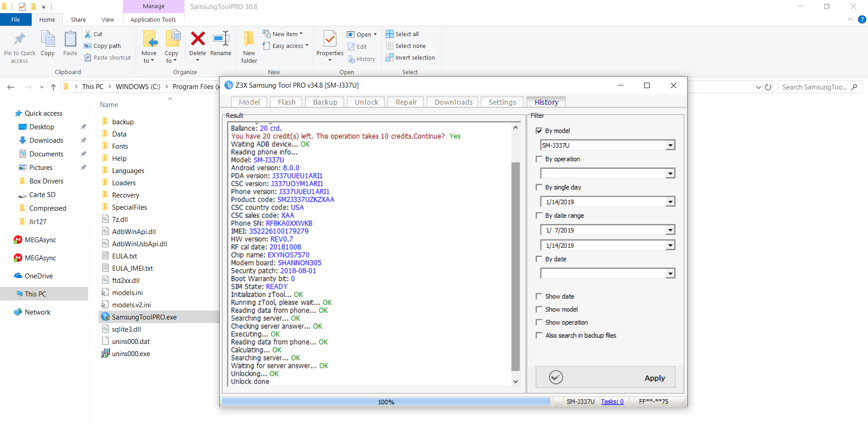Screen dimensions: 868x423
Task: Switch to the Model tab
Action: point(249,102)
